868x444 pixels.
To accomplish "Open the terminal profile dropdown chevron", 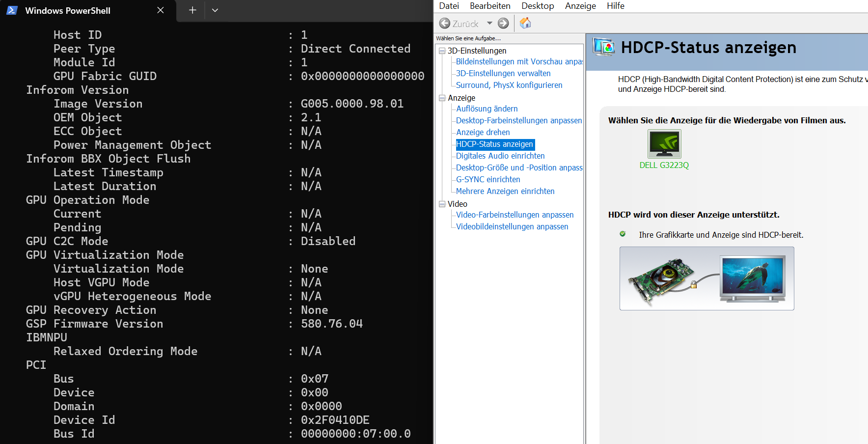I will [215, 10].
